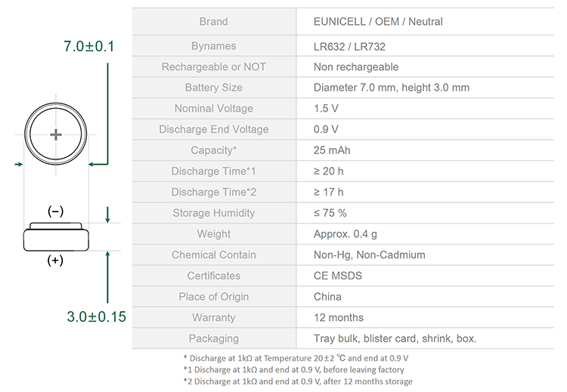The height and width of the screenshot is (392, 567).
Task: Click the 7.0±0.1 diameter dimension label
Action: point(89,46)
